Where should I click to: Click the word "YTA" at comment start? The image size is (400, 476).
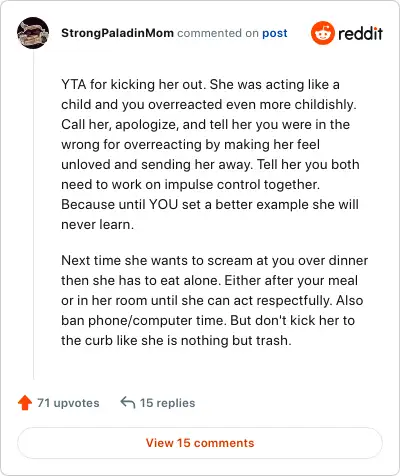pyautogui.click(x=74, y=84)
